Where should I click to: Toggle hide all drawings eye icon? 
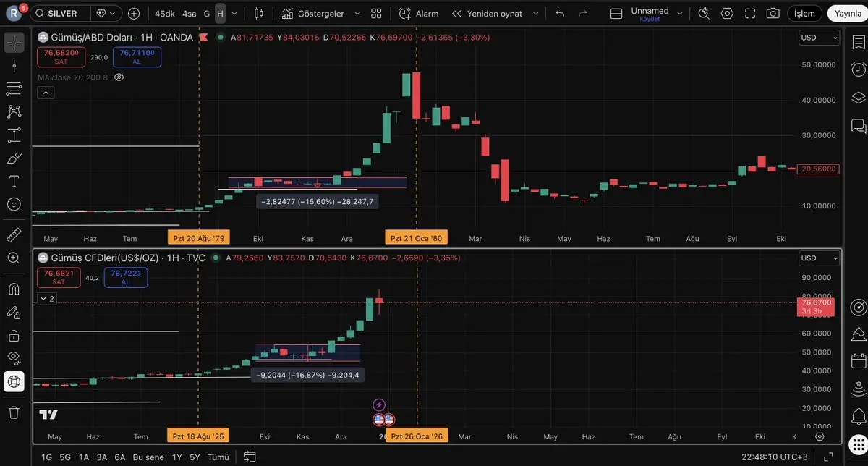pos(14,358)
